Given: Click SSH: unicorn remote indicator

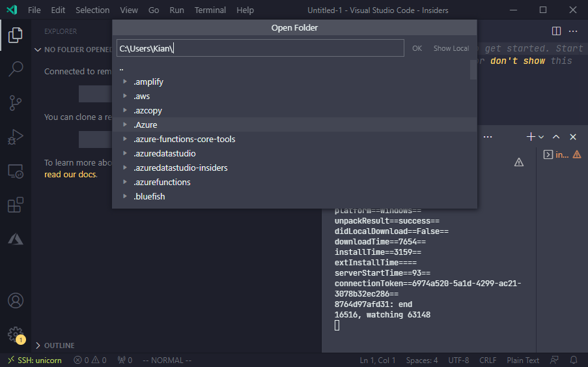Looking at the screenshot, I should (35, 360).
